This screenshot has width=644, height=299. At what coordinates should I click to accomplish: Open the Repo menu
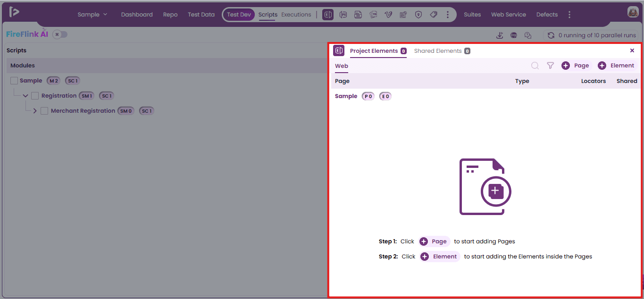[x=170, y=15]
